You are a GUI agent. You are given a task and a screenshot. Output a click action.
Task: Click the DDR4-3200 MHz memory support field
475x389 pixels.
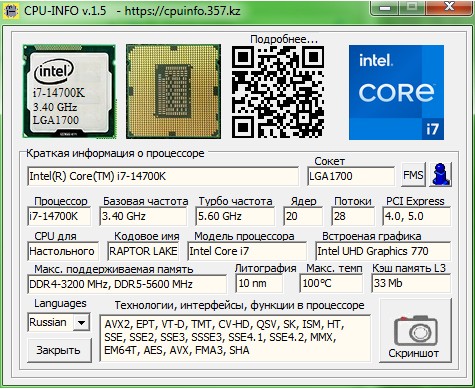coord(127,284)
